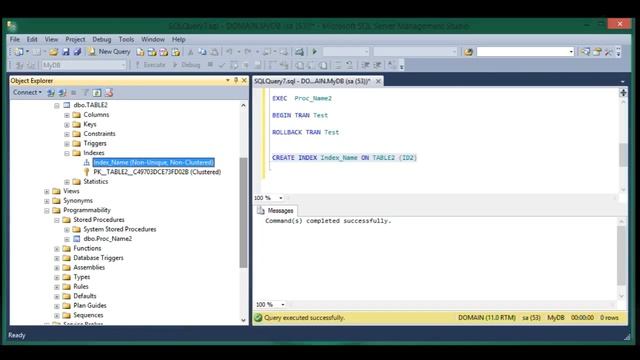This screenshot has height=360, width=640.
Task: Expand the Keys folder node
Action: tap(67, 124)
